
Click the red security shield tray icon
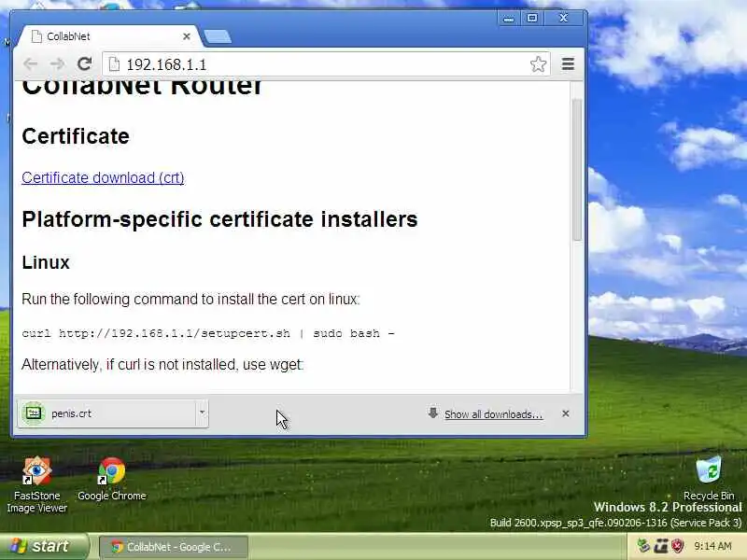678,546
